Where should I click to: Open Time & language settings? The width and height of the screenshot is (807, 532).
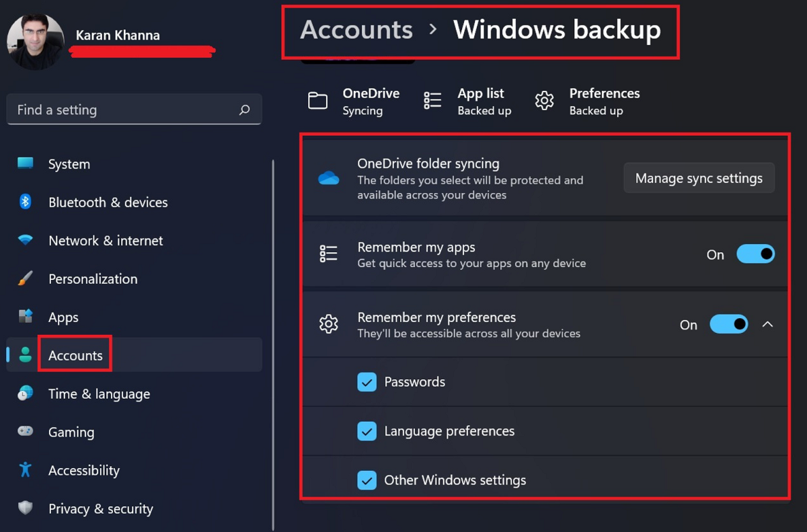(98, 393)
